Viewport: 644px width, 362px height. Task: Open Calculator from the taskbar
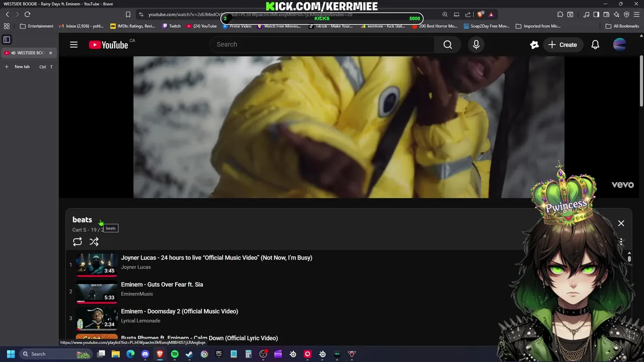(249, 354)
